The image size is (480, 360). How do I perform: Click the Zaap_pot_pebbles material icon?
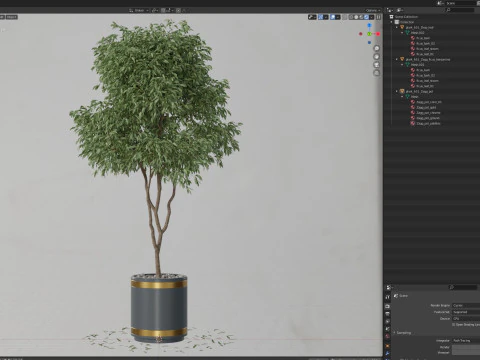(413, 123)
